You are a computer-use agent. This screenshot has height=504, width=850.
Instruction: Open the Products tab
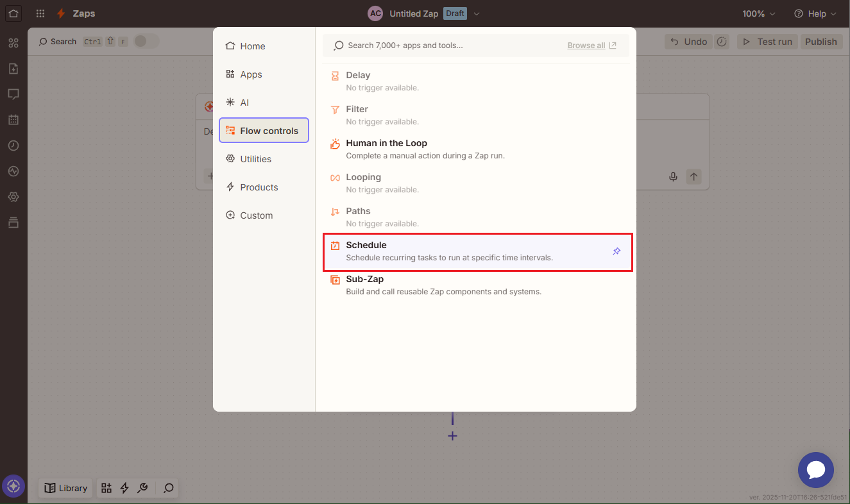[264, 187]
